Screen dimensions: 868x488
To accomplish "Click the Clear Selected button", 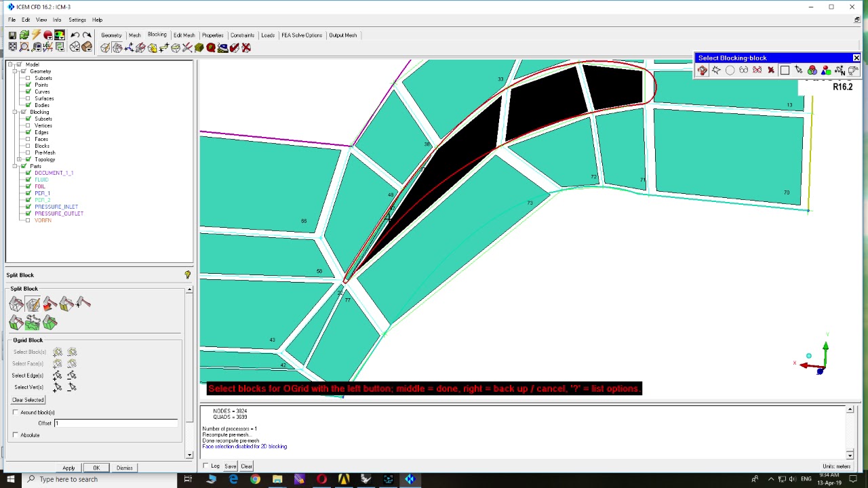I will 28,400.
